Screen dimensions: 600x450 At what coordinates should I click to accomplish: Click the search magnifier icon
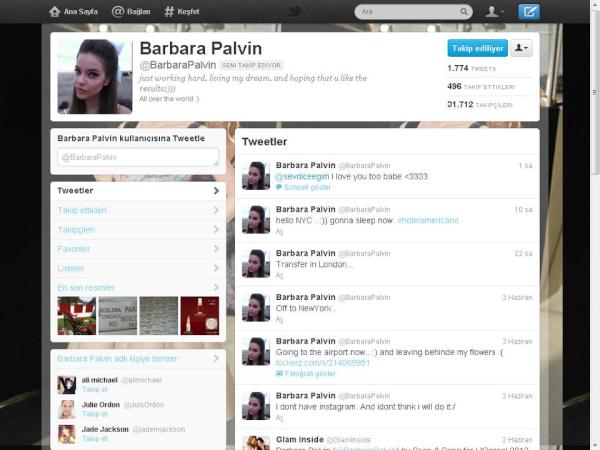464,11
